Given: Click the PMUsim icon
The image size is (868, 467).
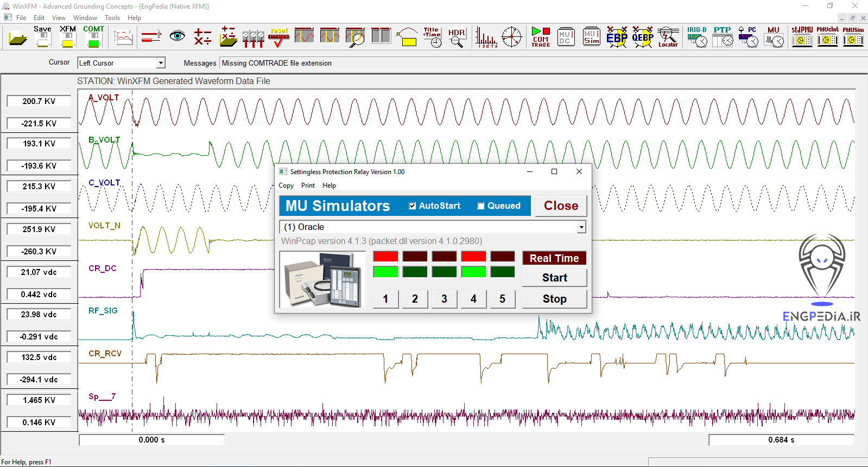Looking at the screenshot, I should pos(853,37).
